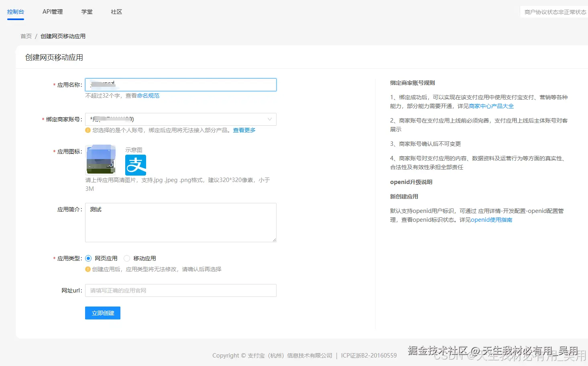Click the uploaded application icon thumbnail

pyautogui.click(x=100, y=159)
